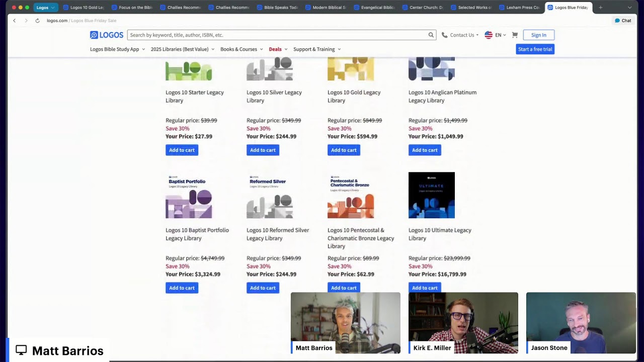Go back to the previous page
Image resolution: width=644 pixels, height=362 pixels.
(14, 21)
